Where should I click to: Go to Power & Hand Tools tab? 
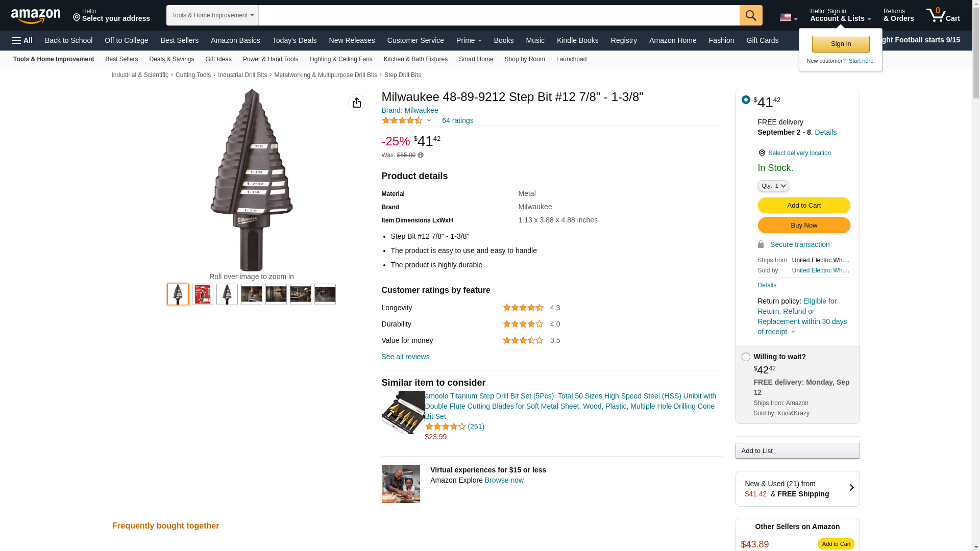270,59
